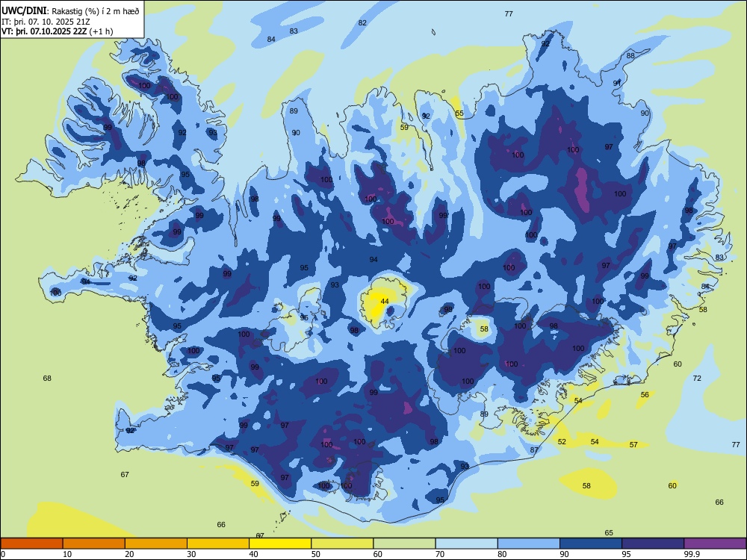Click the humidity value 52 on the map
Image resolution: width=747 pixels, height=560 pixels.
(x=562, y=442)
